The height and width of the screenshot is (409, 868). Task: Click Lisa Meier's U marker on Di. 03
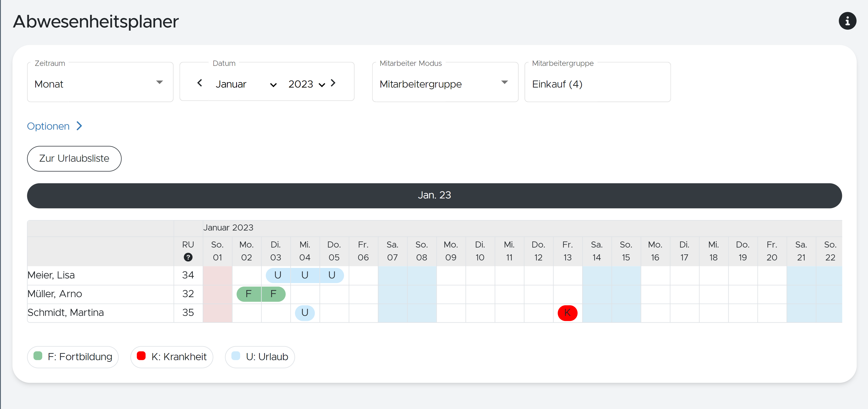[278, 275]
